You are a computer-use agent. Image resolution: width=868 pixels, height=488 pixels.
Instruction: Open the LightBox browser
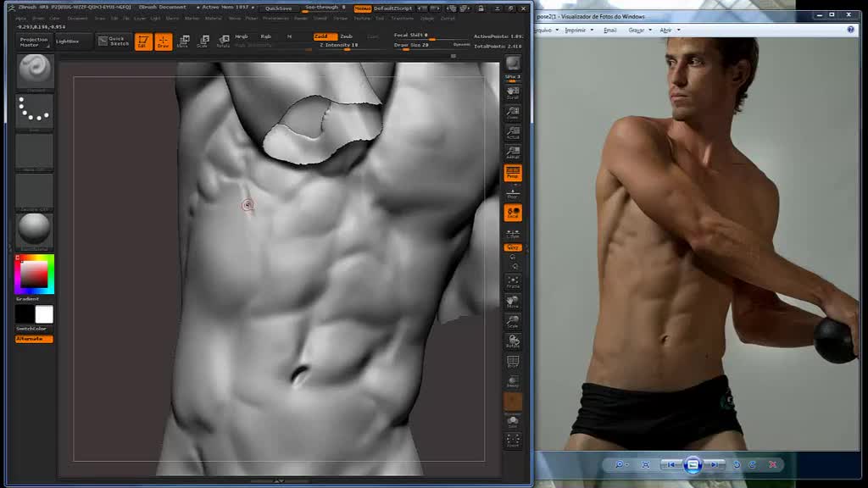click(68, 41)
